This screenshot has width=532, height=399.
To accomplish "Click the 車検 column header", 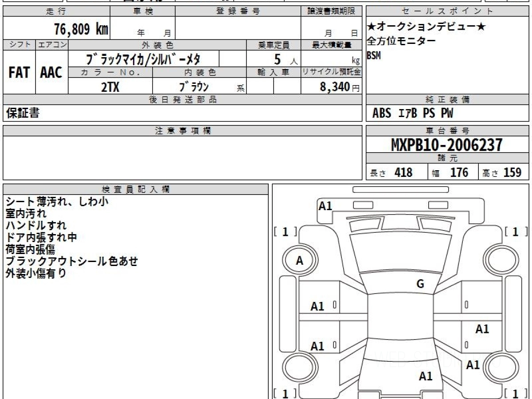I will pyautogui.click(x=143, y=12).
